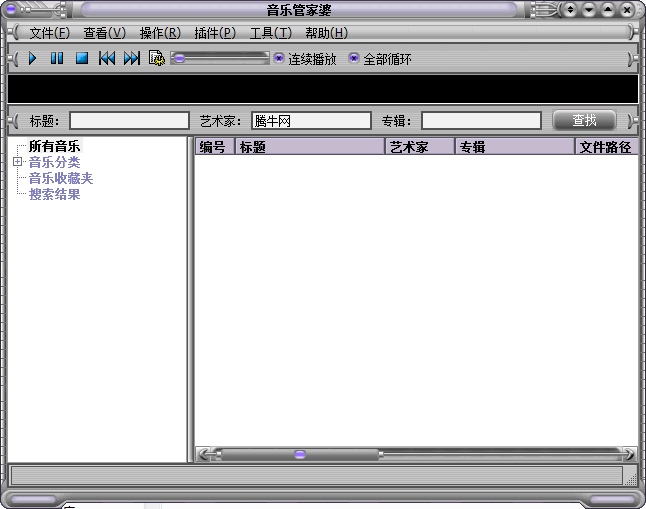646x509 pixels.
Task: Minimize the window with the down-arrow button
Action: 589,9
